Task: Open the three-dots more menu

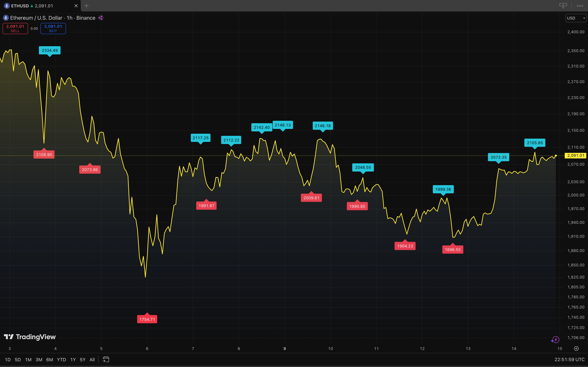Action: 580,6
